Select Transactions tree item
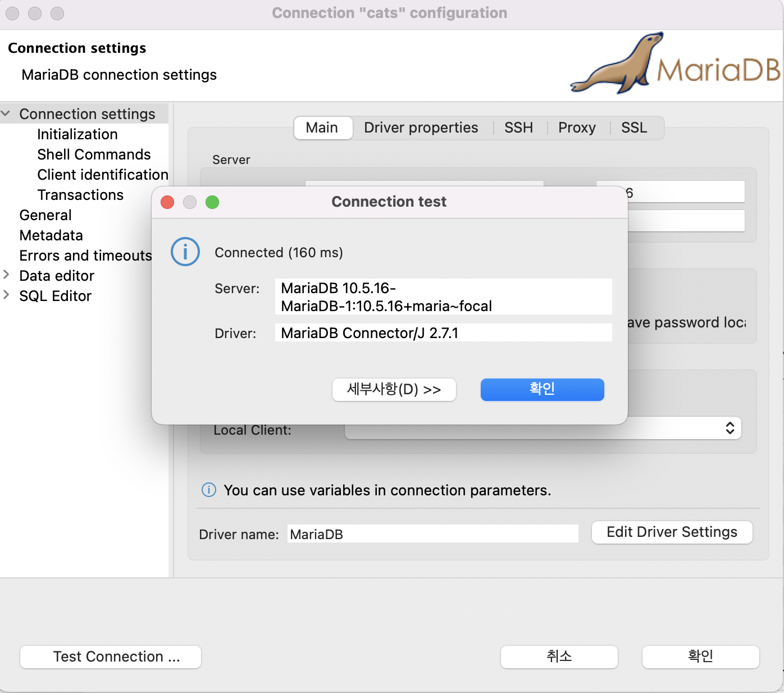784x693 pixels. 80,195
